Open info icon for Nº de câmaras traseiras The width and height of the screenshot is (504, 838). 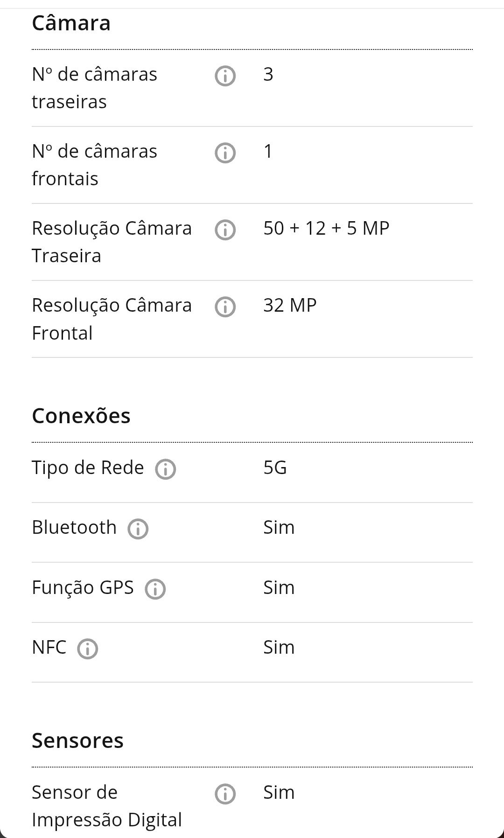pos(225,76)
